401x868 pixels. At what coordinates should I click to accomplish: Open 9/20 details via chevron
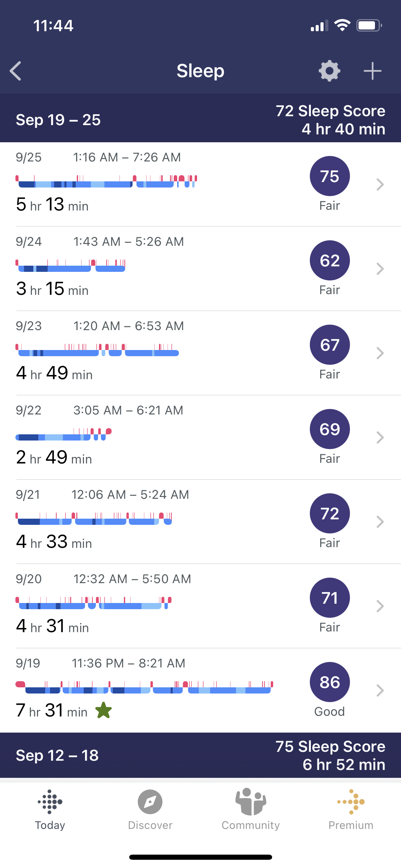pyautogui.click(x=380, y=606)
